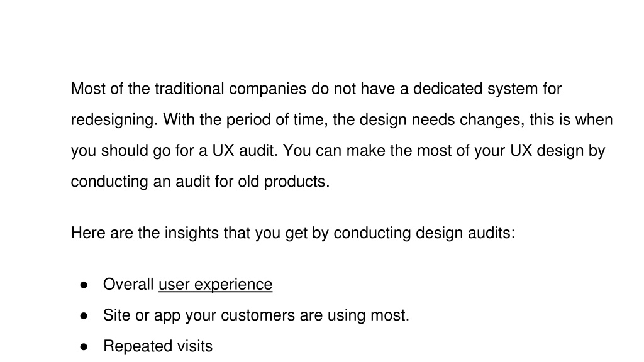Click the words "period of time,"

coord(277,120)
